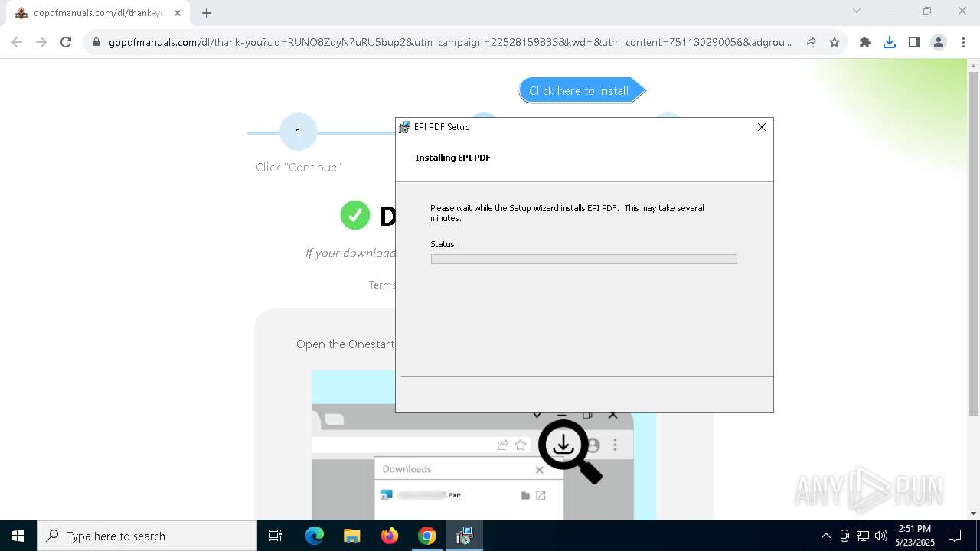Click the volume speaker tray icon

coord(881,536)
